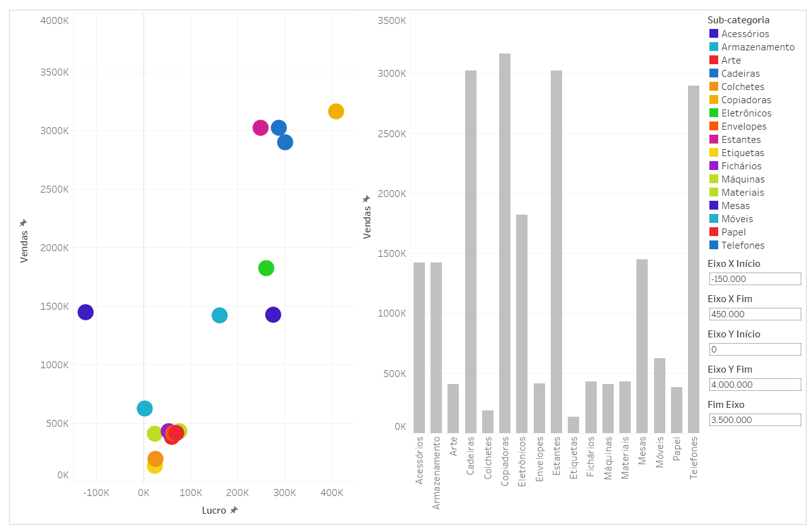812x530 pixels.
Task: Click the Materiais legend entry
Action: point(737,193)
